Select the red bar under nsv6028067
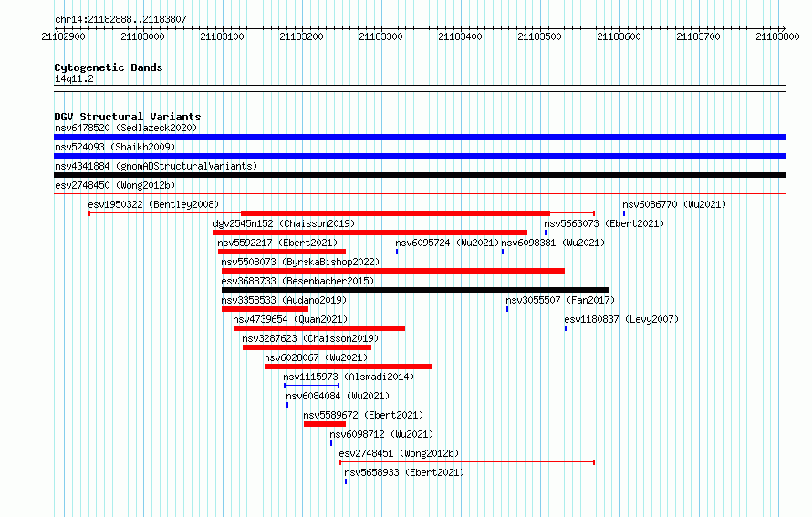This screenshot has height=517, width=812. [348, 367]
